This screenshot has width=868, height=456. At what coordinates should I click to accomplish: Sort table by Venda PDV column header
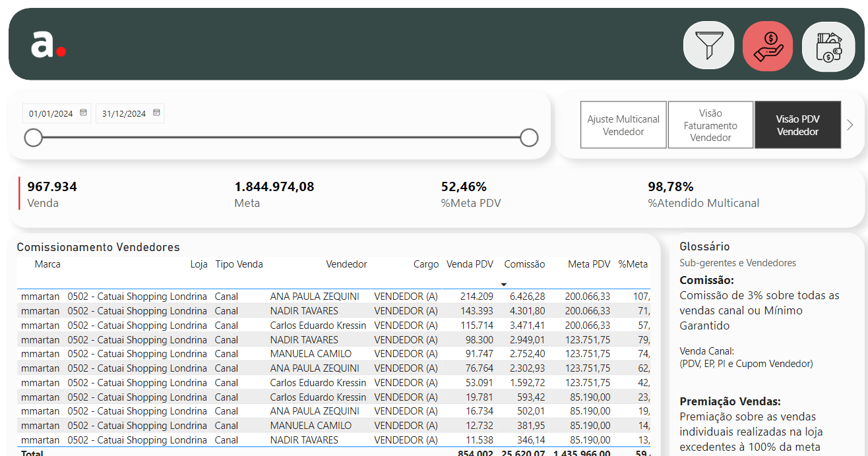pos(470,264)
